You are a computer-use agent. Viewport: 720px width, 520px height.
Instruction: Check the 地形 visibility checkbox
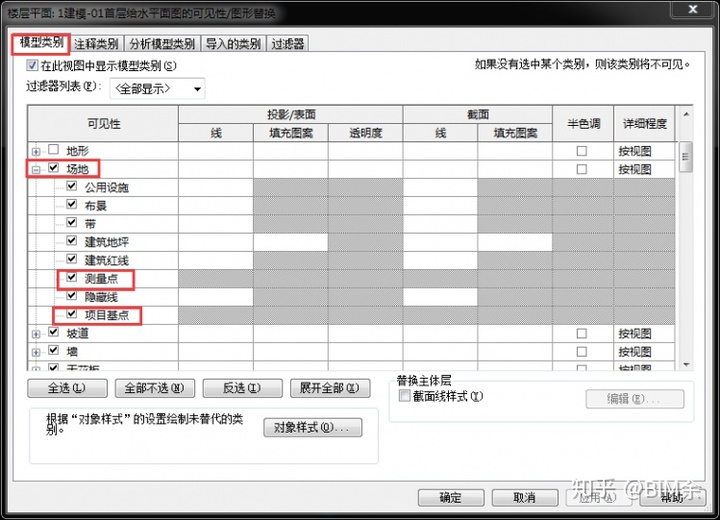pyautogui.click(x=54, y=149)
